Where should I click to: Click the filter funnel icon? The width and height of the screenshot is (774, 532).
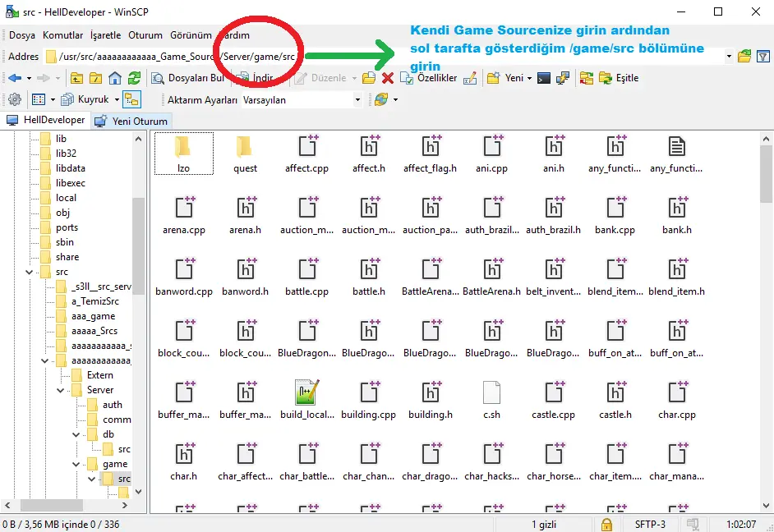click(763, 56)
